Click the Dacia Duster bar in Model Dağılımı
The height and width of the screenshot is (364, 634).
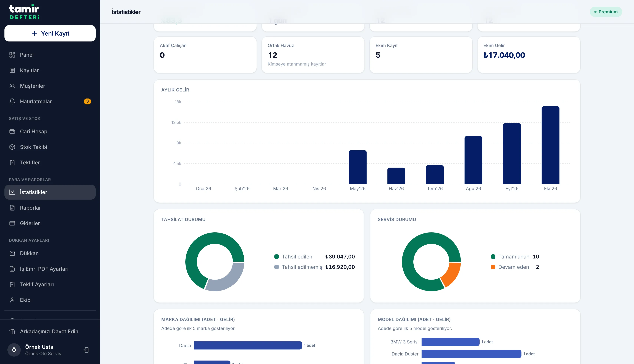[471, 354]
